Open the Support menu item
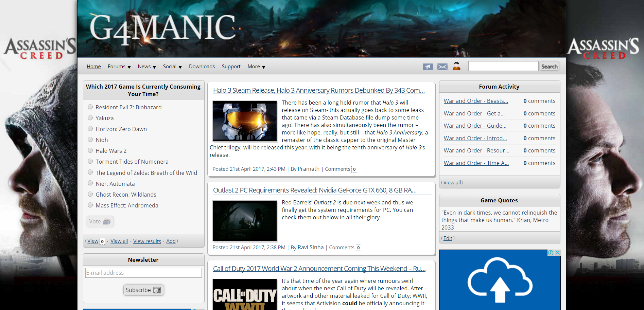Viewport: 644px width, 310px height. (231, 67)
